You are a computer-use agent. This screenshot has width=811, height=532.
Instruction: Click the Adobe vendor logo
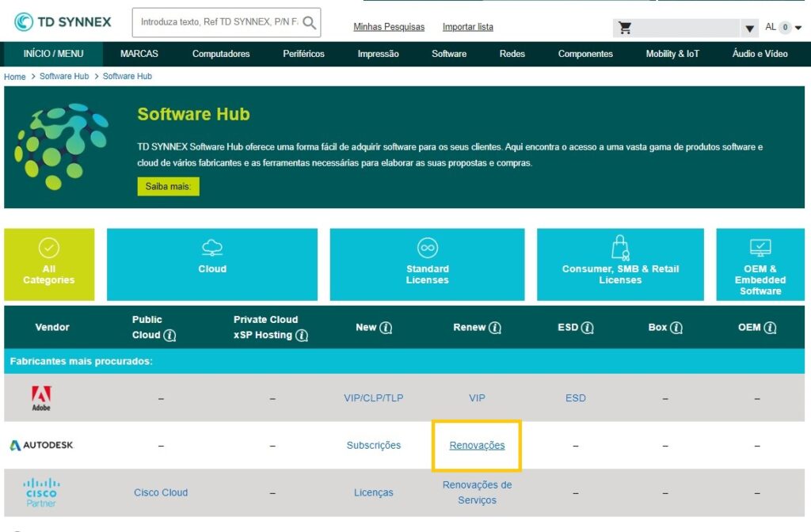[x=41, y=398]
